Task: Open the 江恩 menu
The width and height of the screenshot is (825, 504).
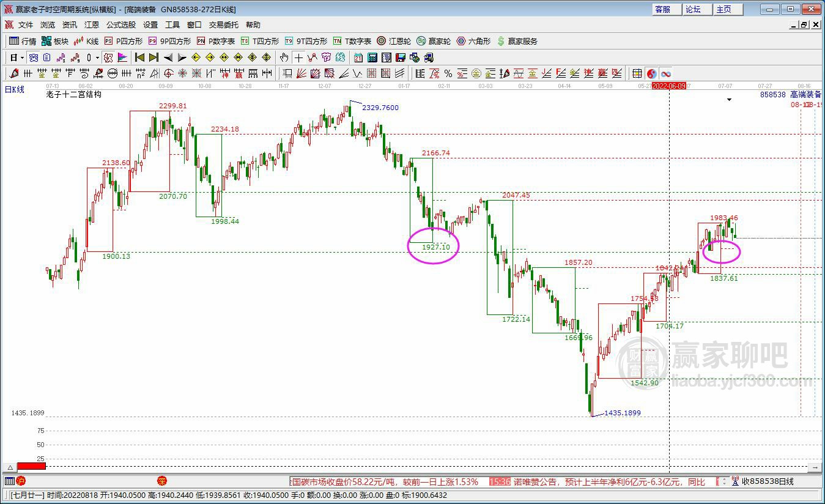Action: (x=92, y=25)
